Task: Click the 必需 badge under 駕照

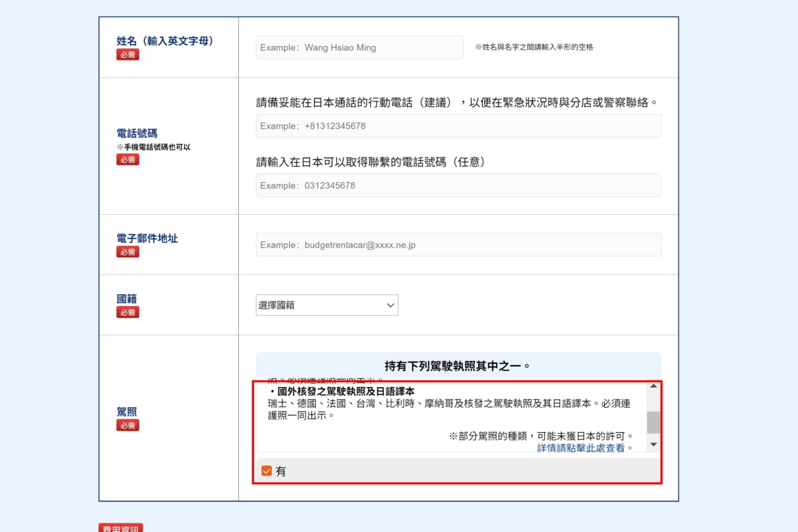Action: pyautogui.click(x=128, y=426)
